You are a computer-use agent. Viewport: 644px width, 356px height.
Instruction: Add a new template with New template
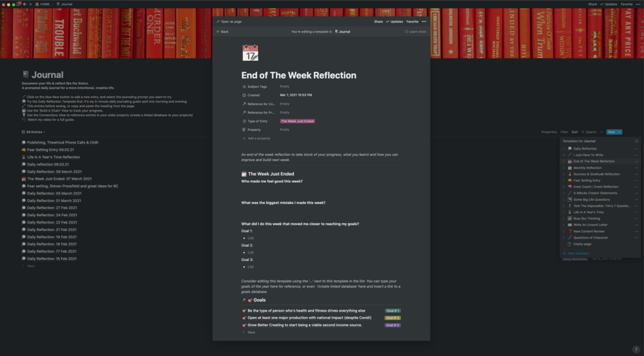577,253
